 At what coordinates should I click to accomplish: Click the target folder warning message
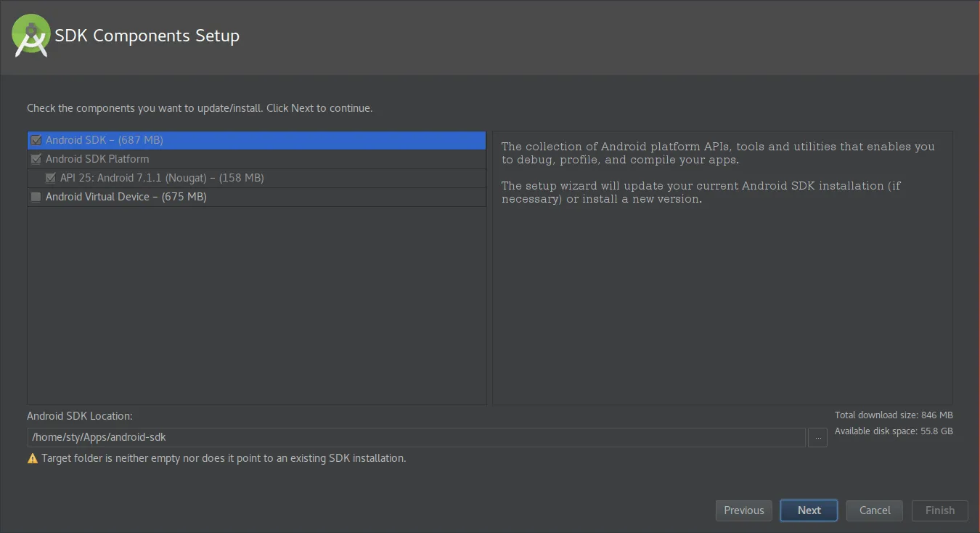click(224, 458)
